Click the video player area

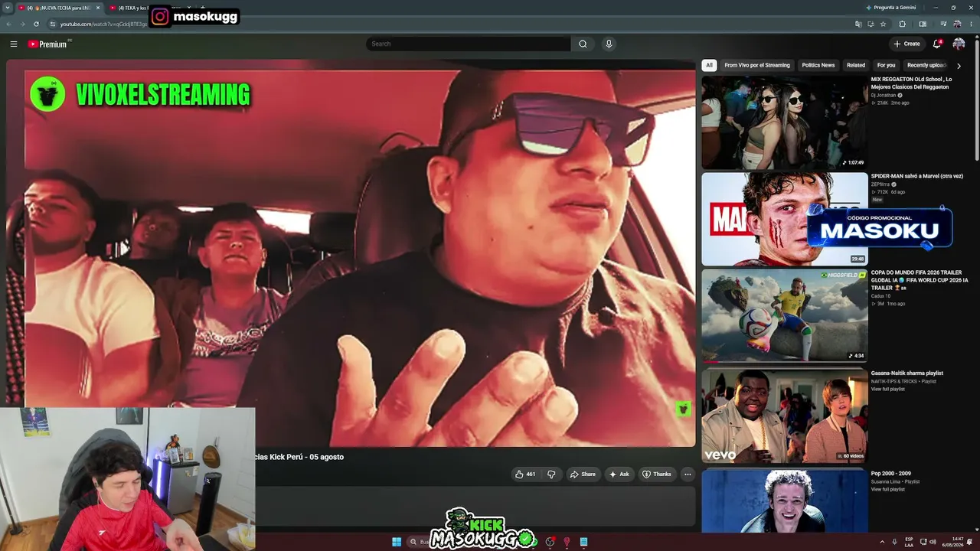click(x=351, y=253)
